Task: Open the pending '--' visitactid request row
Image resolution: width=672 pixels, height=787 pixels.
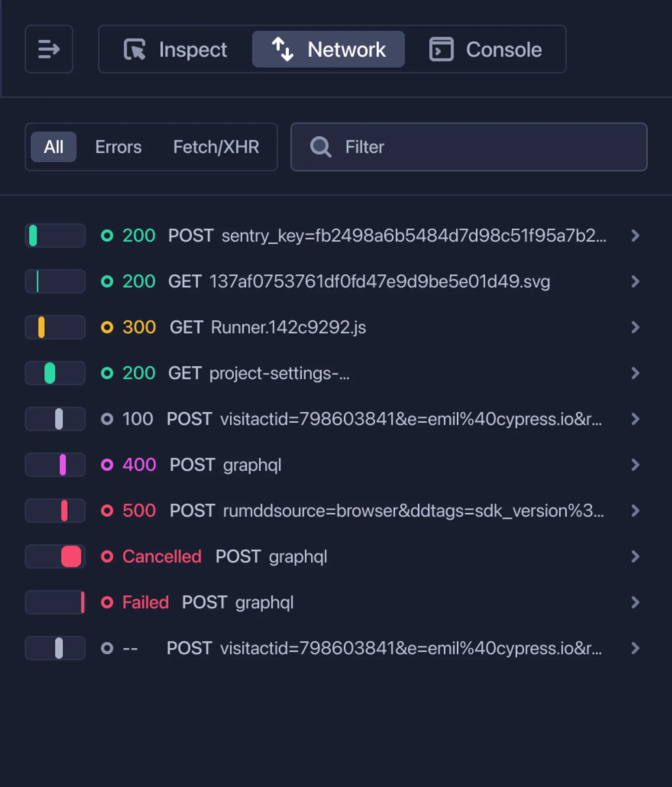Action: point(384,648)
